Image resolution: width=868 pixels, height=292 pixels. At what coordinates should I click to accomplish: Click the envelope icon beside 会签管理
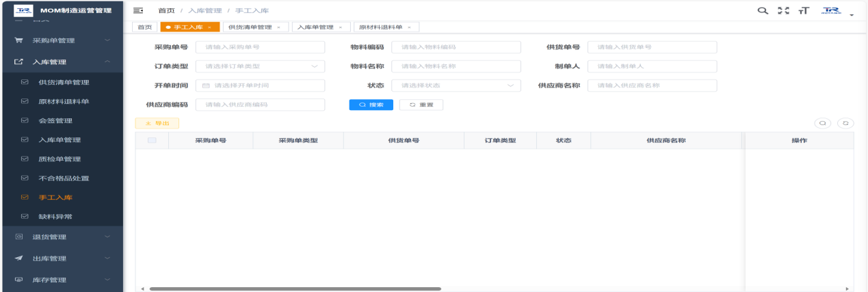pos(25,121)
